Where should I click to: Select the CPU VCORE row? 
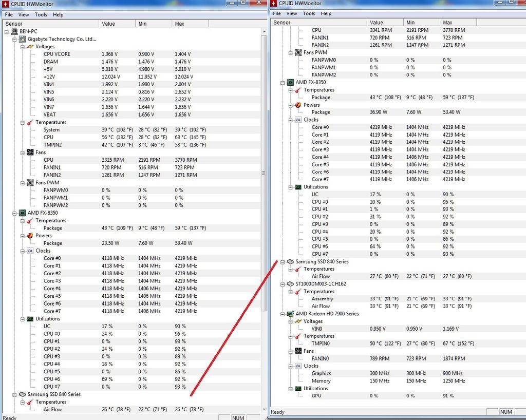pos(152,54)
